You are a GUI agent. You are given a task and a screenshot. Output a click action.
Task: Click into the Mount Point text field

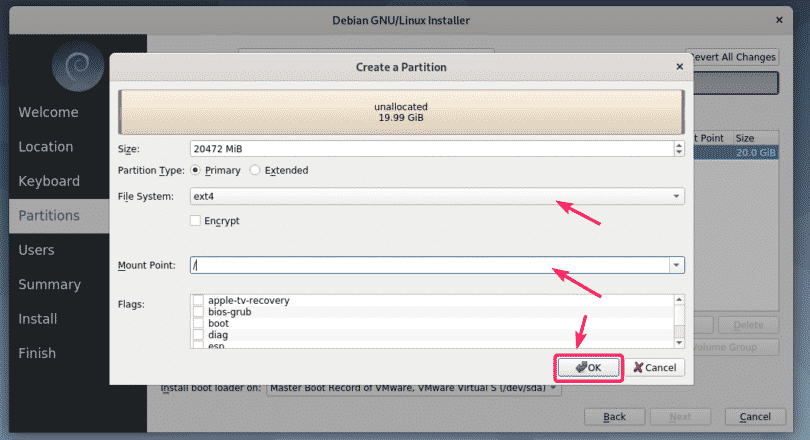(430, 265)
